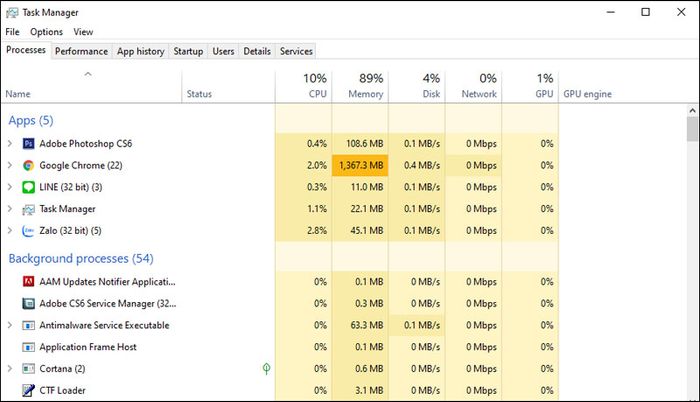Switch to the Performance tab
The height and width of the screenshot is (402, 700).
81,51
